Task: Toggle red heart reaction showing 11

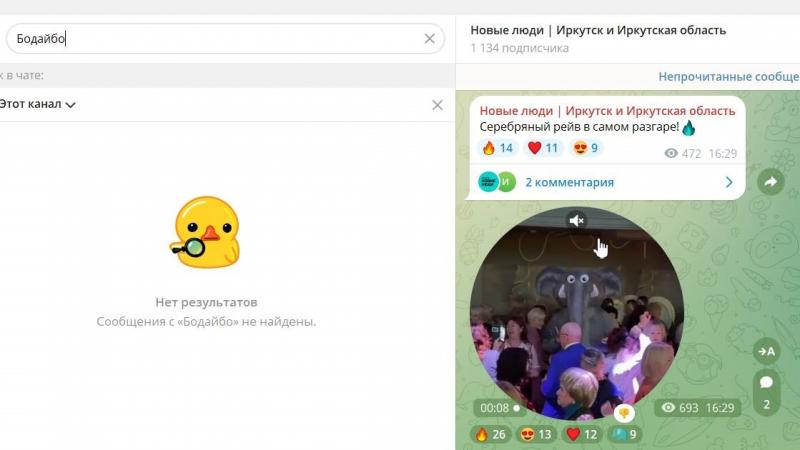Action: (x=543, y=148)
